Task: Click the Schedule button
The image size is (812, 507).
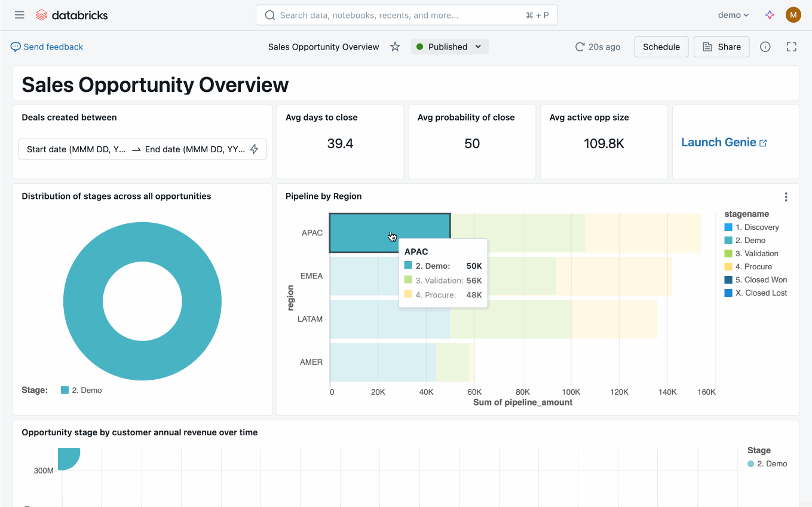Action: click(661, 47)
